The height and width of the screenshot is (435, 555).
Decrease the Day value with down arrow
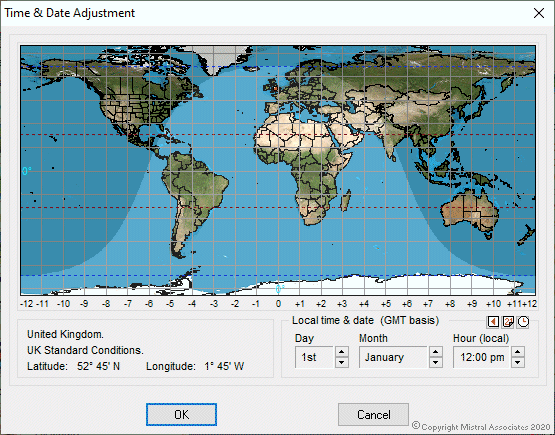point(342,362)
